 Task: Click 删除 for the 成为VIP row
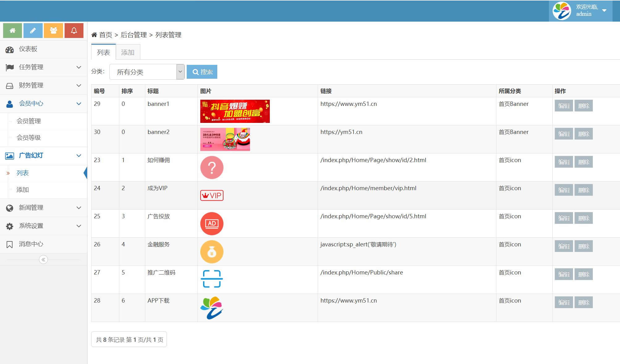(584, 190)
